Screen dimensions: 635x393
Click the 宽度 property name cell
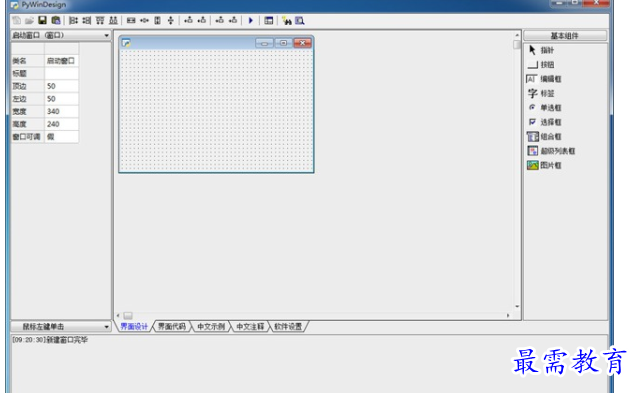coord(28,111)
